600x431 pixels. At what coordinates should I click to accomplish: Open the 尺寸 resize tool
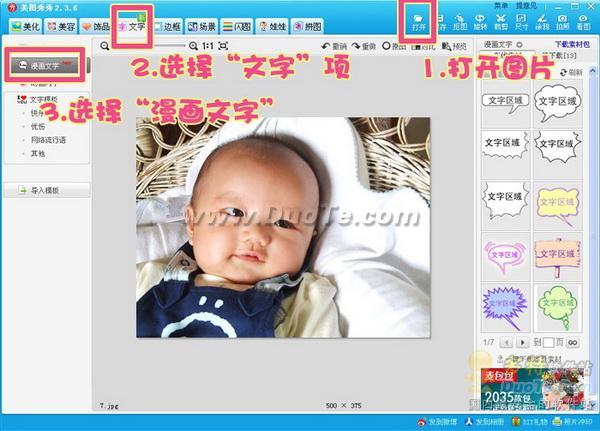521,23
